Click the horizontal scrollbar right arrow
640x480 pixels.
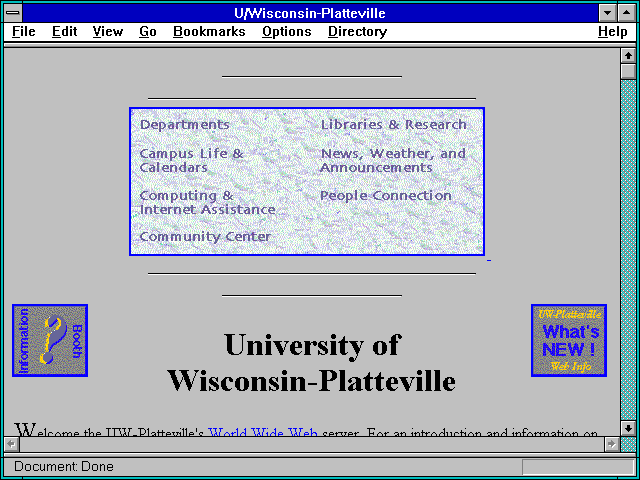coord(611,444)
